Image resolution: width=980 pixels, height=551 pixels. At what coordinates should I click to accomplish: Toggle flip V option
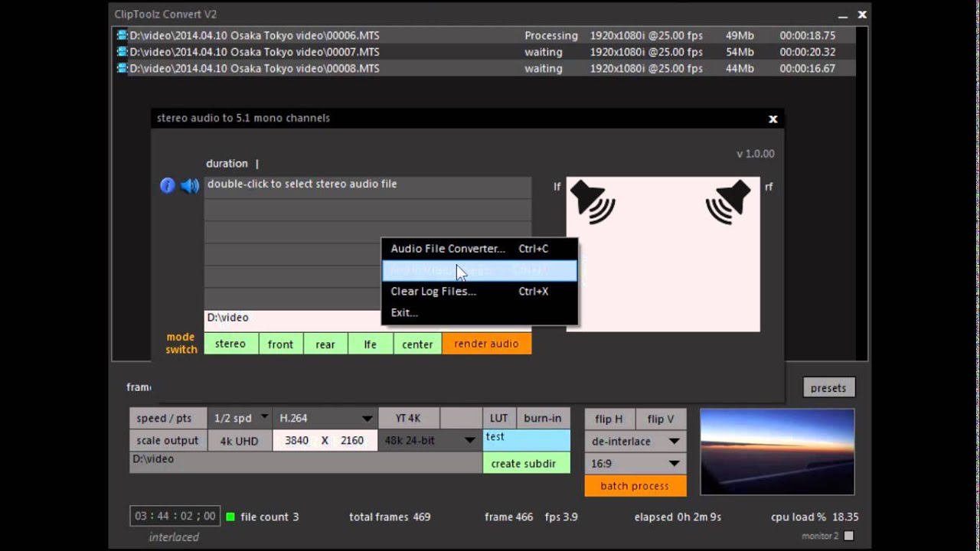(661, 419)
